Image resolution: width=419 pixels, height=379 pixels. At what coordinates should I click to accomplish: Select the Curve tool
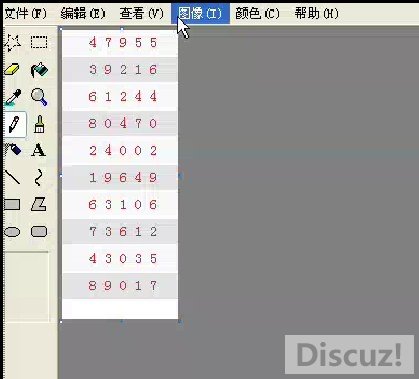pos(39,177)
